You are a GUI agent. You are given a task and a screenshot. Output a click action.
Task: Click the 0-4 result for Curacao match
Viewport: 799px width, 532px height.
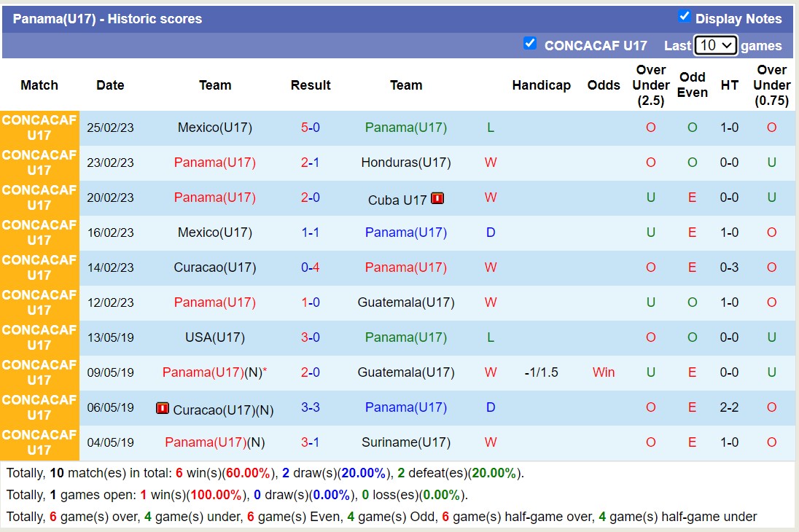(x=311, y=267)
